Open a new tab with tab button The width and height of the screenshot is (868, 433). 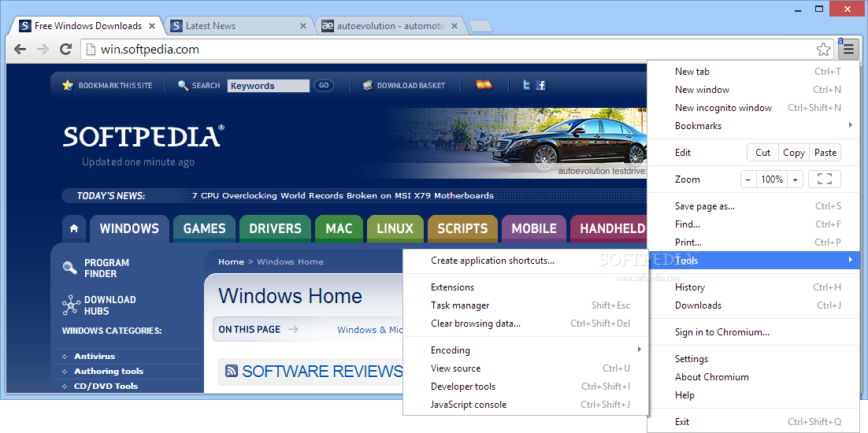tap(480, 26)
